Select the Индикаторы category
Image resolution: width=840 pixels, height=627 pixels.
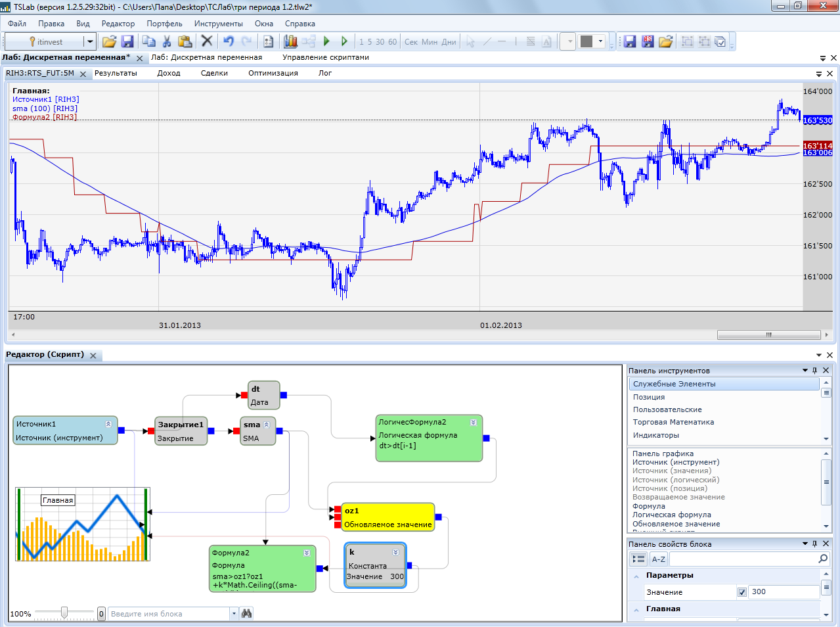655,435
